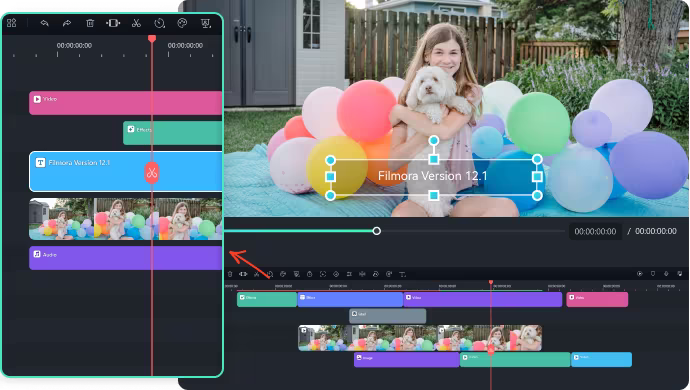The width and height of the screenshot is (690, 390).
Task: Select the gray clip in small timeline
Action: tap(388, 316)
